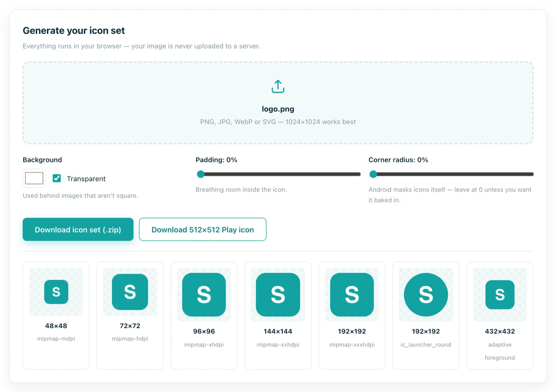
Task: Click 'Used behind images that aren't square.' hint
Action: 80,195
